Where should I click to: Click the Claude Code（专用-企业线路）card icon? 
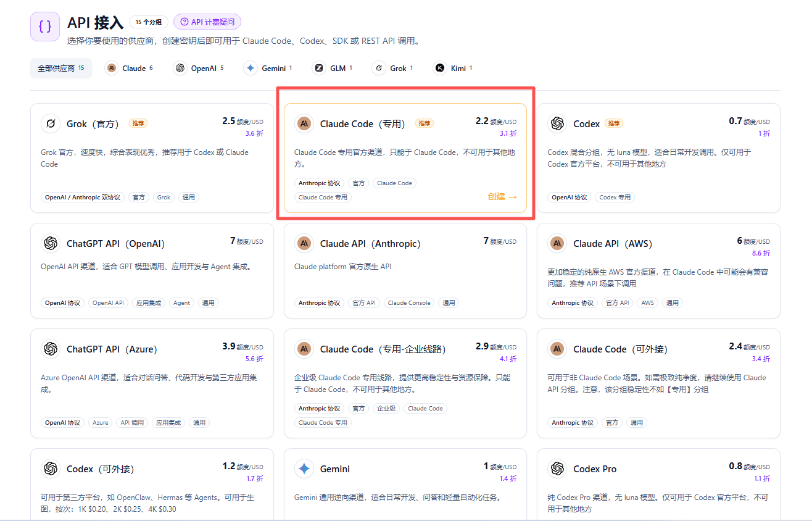(304, 349)
